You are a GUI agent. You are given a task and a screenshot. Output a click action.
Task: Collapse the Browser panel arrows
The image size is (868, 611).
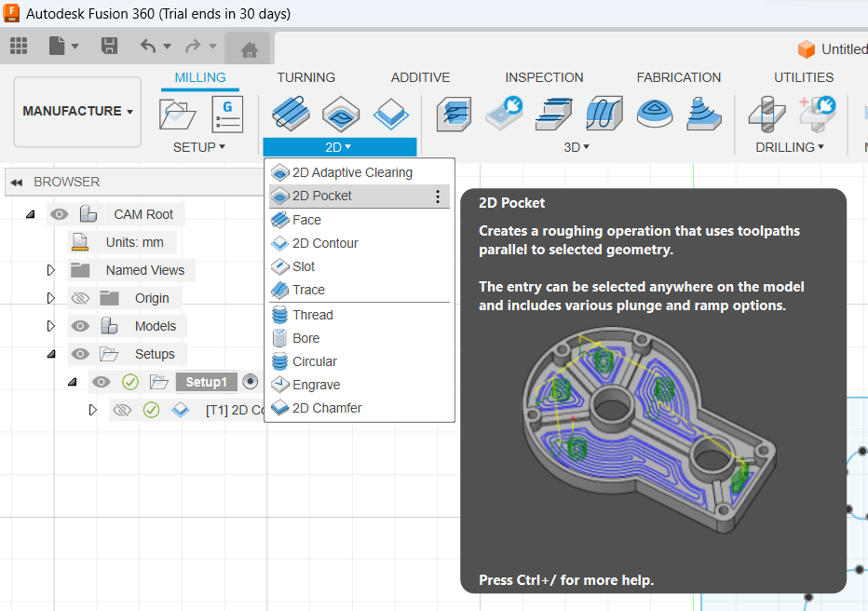point(17,182)
